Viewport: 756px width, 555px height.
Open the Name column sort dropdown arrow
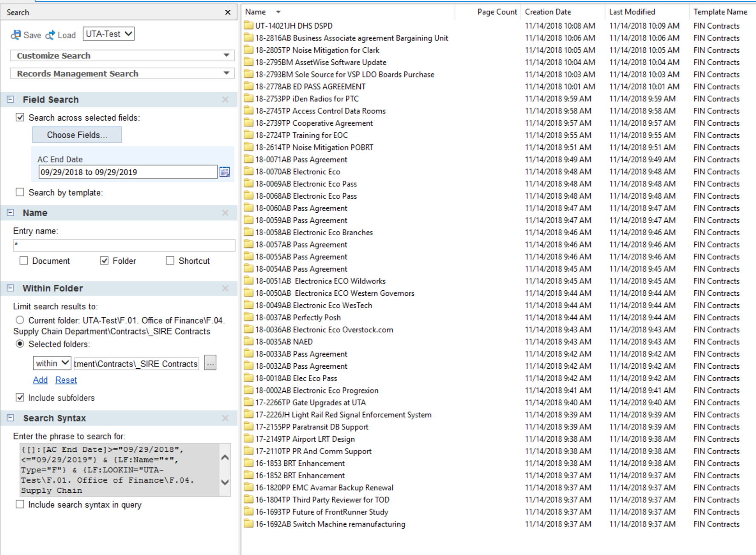278,12
